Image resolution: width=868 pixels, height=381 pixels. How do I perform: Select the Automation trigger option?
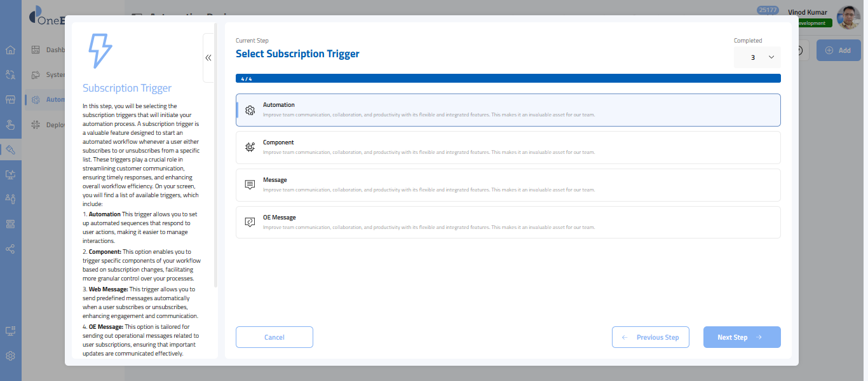[x=507, y=110]
